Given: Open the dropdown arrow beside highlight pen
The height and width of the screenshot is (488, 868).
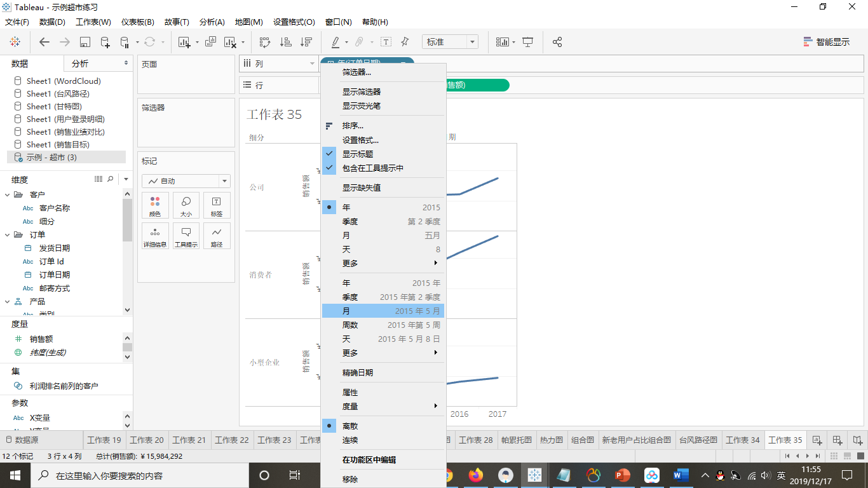Looking at the screenshot, I should tap(346, 42).
